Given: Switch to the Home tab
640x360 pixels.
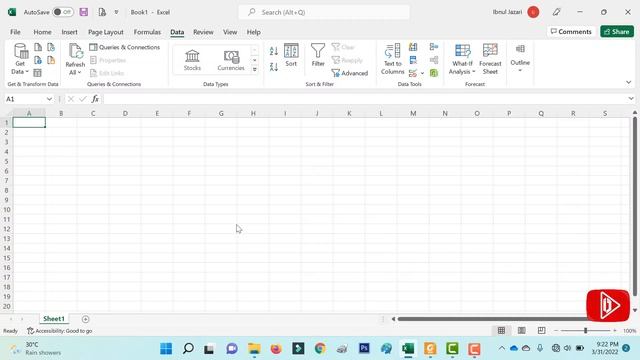Looking at the screenshot, I should coord(42,32).
